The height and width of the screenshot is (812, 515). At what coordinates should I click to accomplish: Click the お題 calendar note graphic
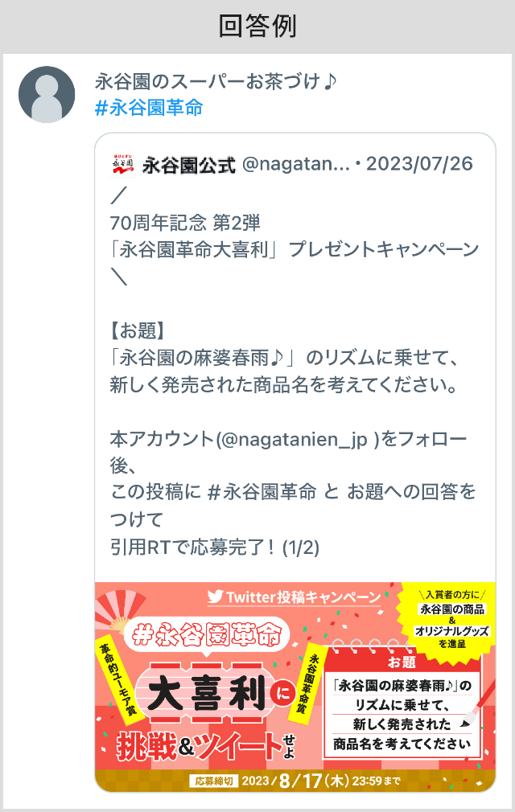point(402,701)
